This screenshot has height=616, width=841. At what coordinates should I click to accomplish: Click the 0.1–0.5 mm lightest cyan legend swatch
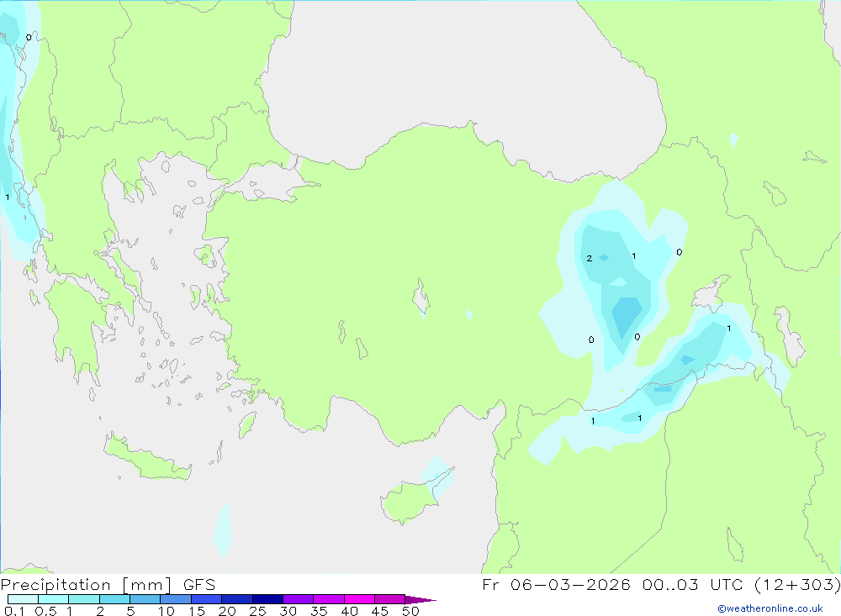tap(23, 599)
